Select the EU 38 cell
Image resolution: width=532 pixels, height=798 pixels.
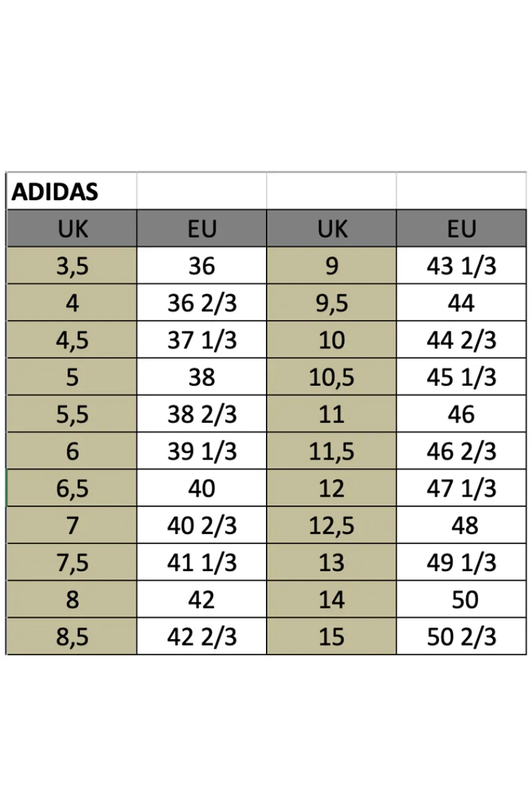(201, 377)
